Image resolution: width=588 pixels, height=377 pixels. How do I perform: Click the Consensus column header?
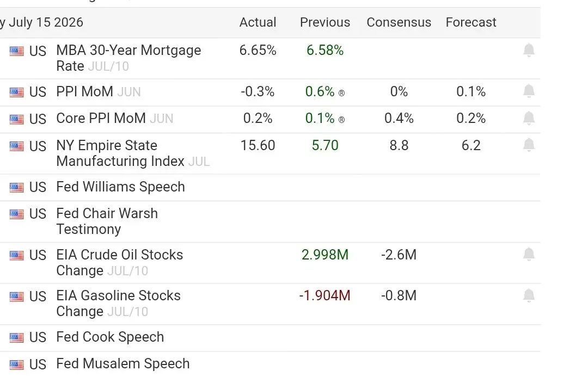pos(399,22)
